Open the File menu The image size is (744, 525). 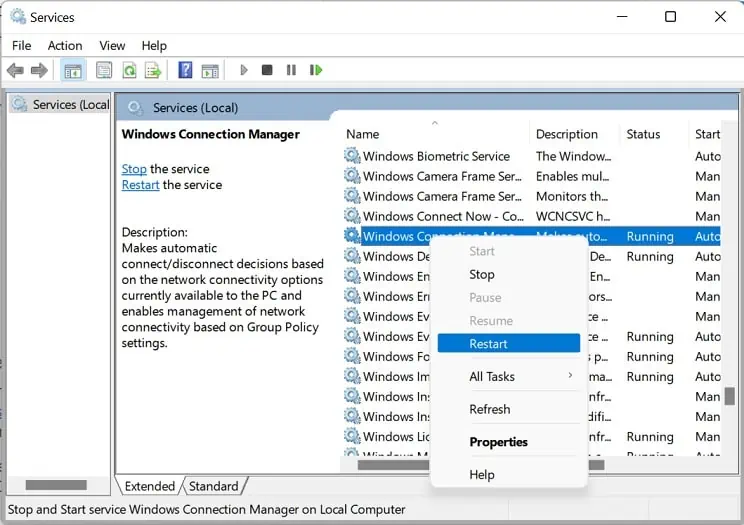point(21,46)
